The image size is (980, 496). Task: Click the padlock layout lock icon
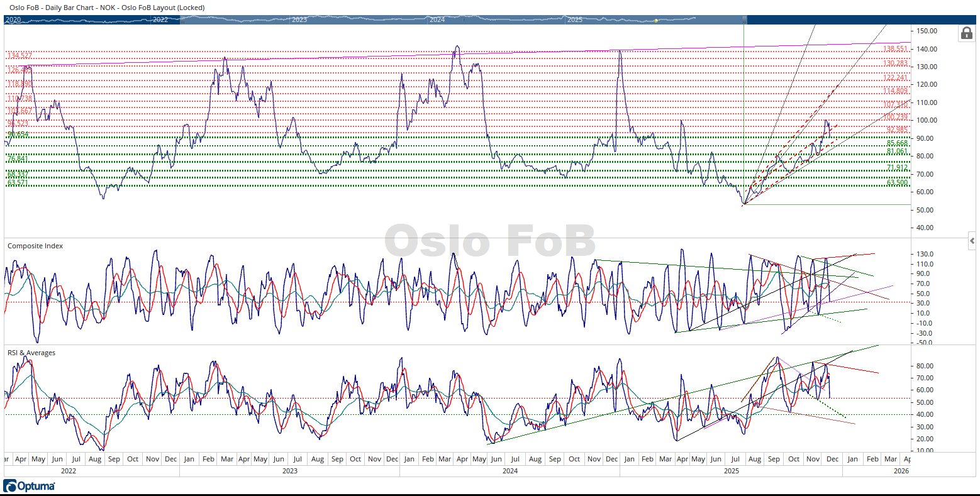pyautogui.click(x=966, y=33)
